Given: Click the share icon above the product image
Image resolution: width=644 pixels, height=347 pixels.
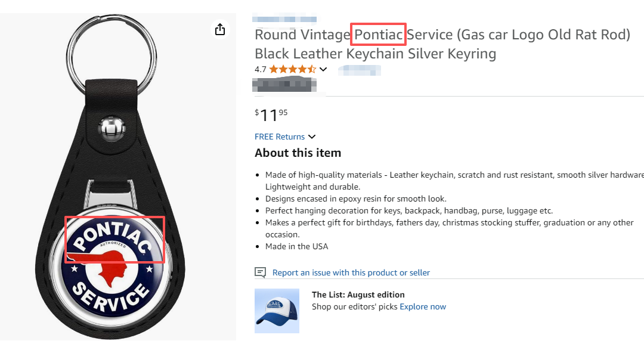Looking at the screenshot, I should 220,29.
